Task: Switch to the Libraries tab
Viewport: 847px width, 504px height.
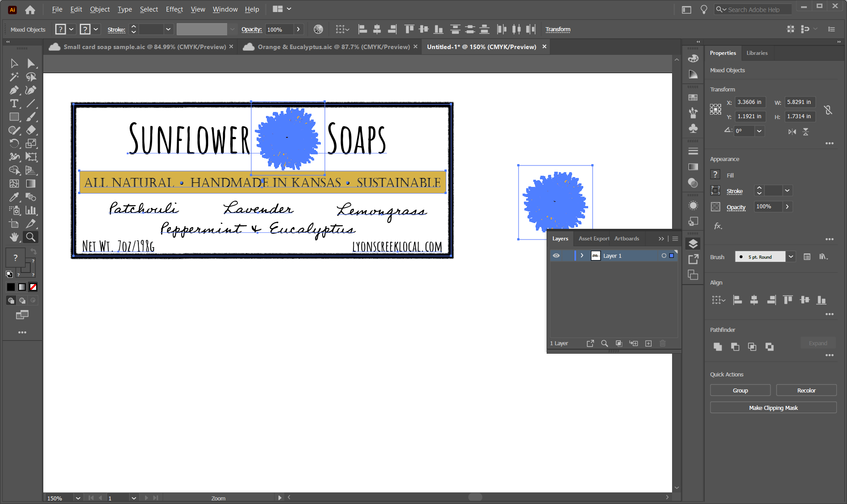Action: click(x=757, y=53)
